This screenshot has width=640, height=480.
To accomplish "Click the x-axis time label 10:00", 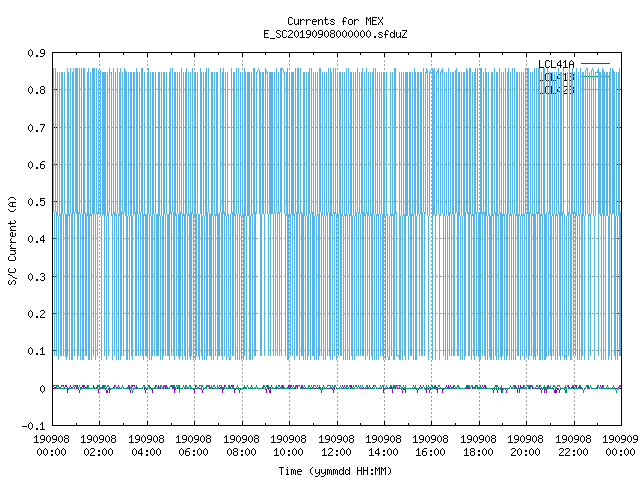I will pyautogui.click(x=289, y=452).
